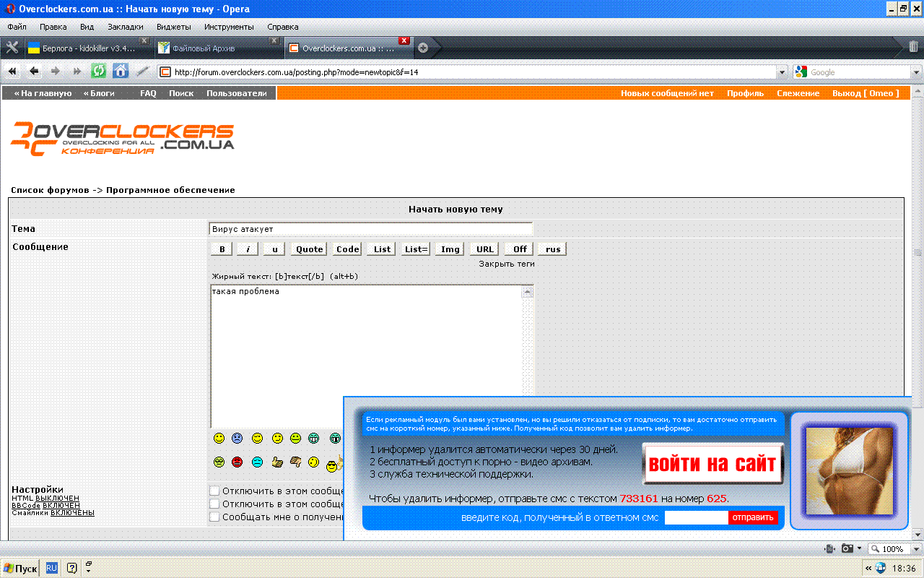Image resolution: width=924 pixels, height=578 pixels.
Task: Add a new tab with plus icon
Action: (x=423, y=48)
